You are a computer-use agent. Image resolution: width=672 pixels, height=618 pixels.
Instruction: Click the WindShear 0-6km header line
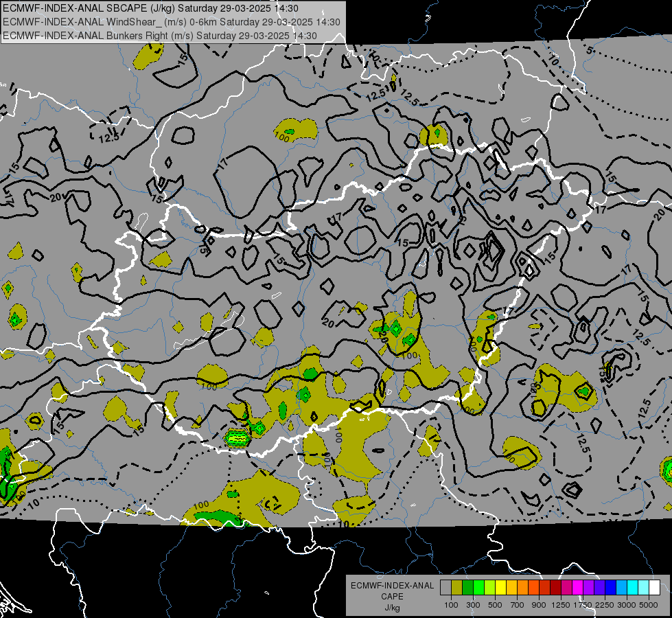pyautogui.click(x=172, y=22)
